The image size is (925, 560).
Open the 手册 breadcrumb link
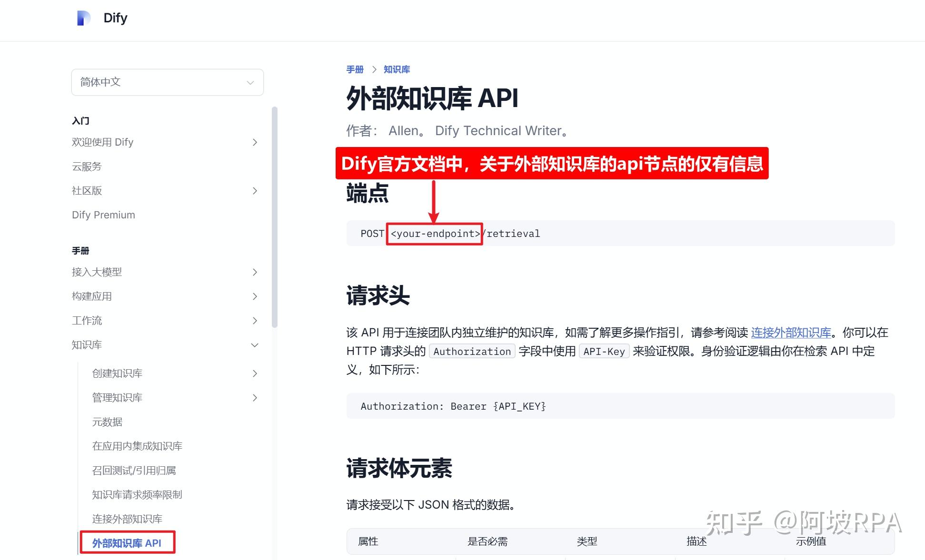(x=355, y=69)
